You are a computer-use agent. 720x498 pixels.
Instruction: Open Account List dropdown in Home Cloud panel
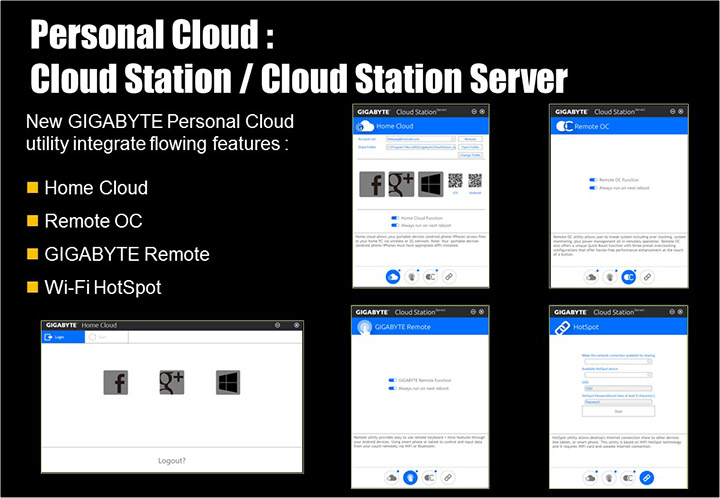tap(421, 139)
